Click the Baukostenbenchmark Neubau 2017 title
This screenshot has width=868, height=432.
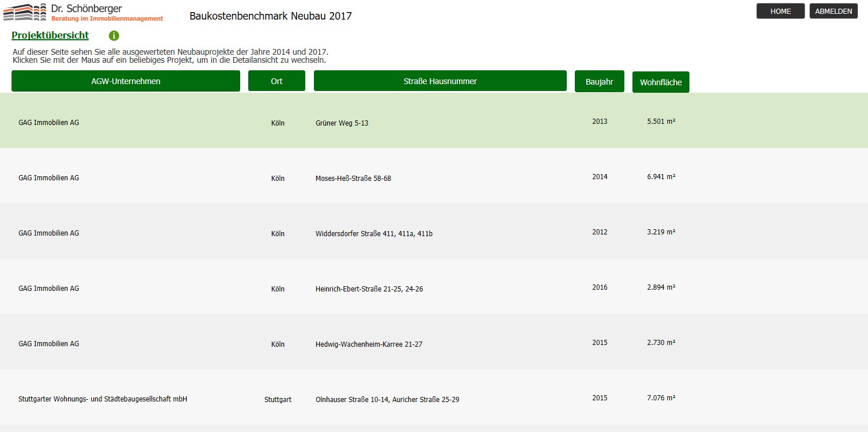(x=271, y=16)
